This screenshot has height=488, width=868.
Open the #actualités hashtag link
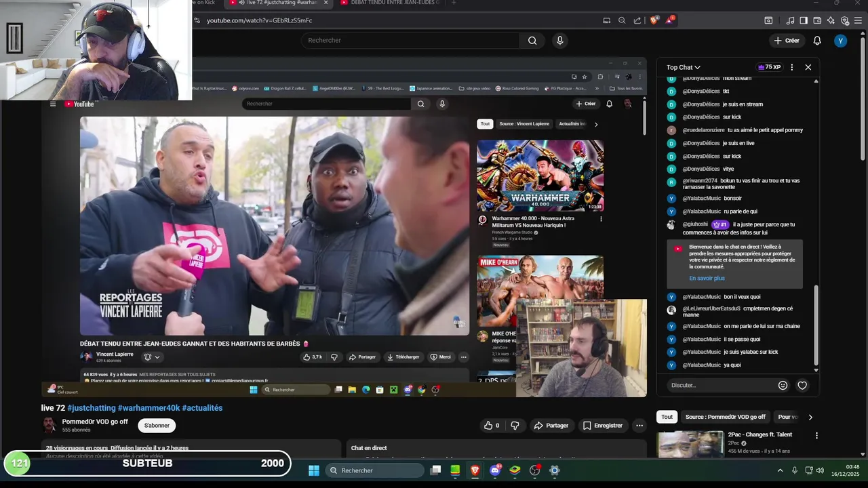(202, 408)
